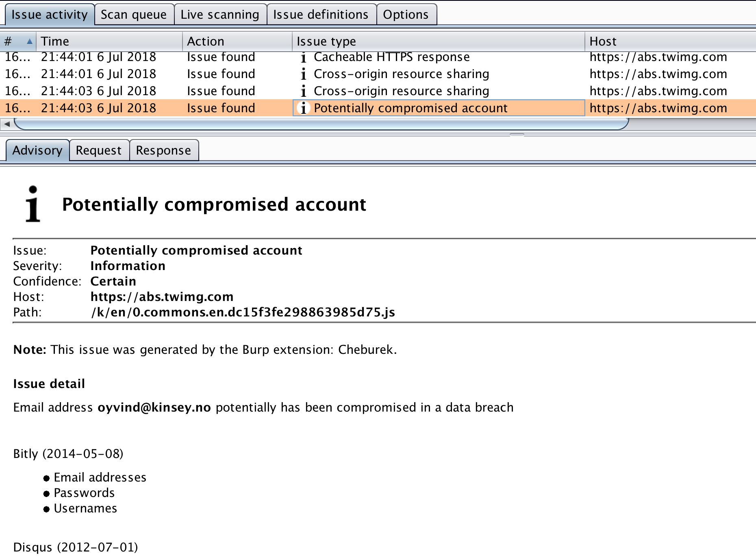
Task: Click the Disqus (2012-07-01) breach entry
Action: (76, 547)
